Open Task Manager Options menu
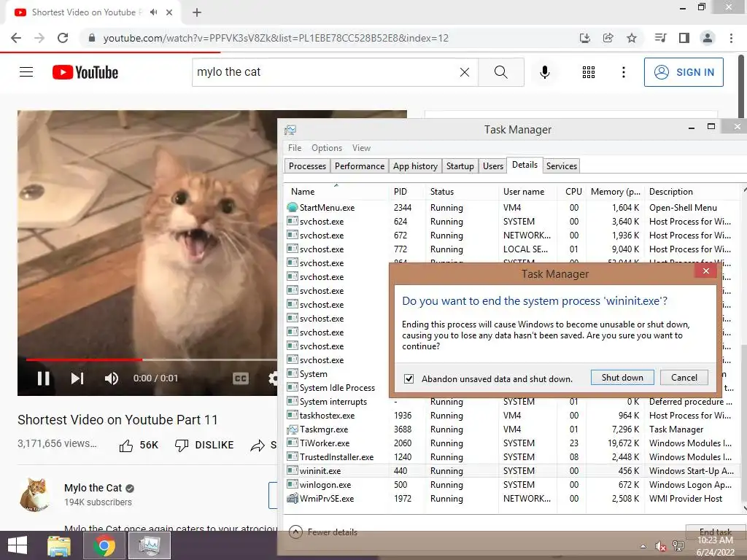 coord(327,148)
